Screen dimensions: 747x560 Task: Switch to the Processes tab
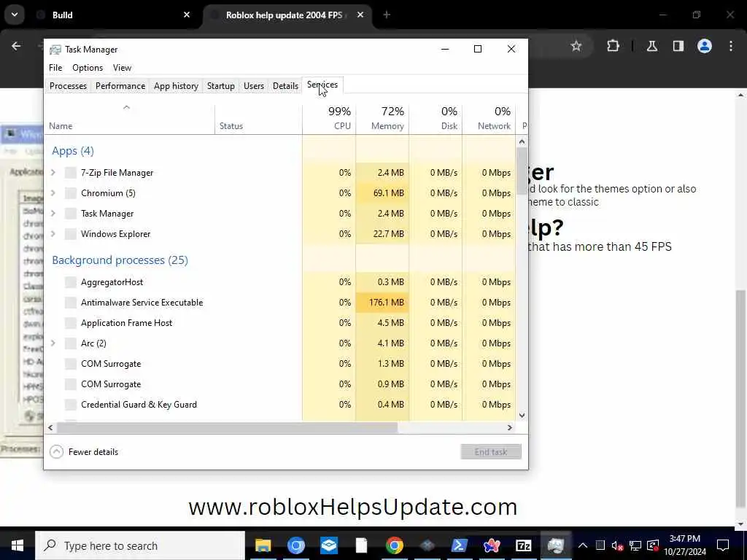(68, 86)
